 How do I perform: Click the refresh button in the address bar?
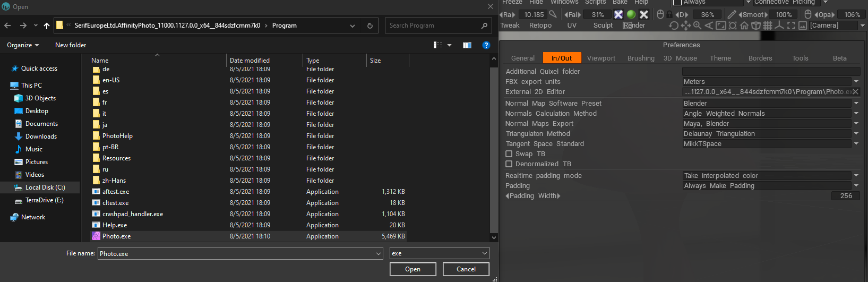tap(370, 25)
